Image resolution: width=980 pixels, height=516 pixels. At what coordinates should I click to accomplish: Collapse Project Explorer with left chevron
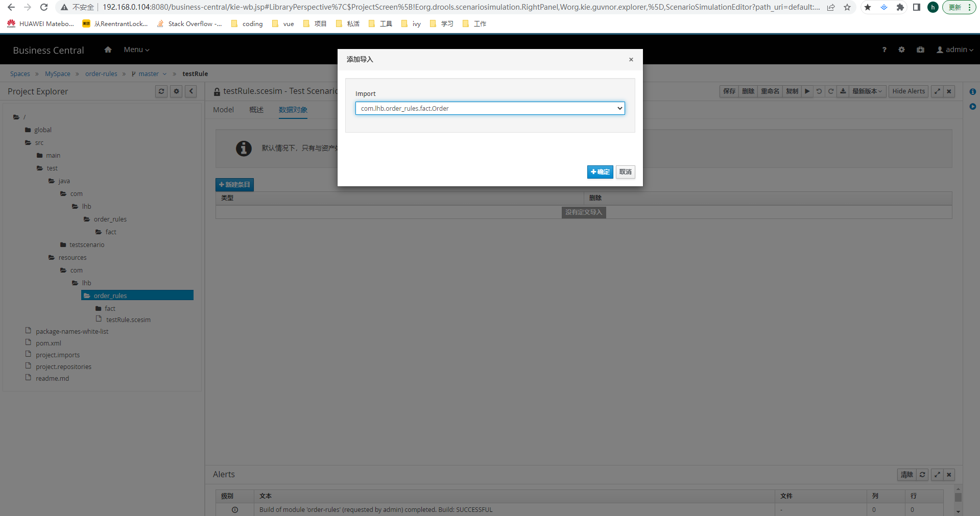coord(191,91)
